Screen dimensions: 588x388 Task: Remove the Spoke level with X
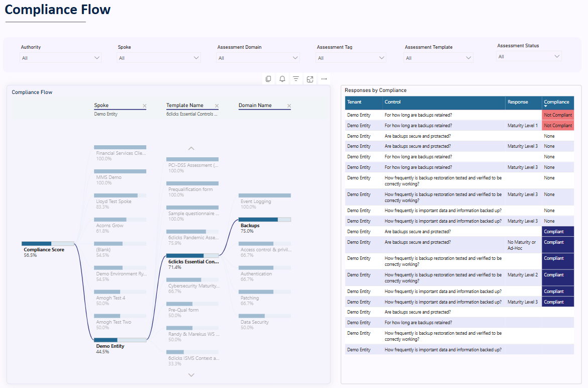tap(144, 106)
